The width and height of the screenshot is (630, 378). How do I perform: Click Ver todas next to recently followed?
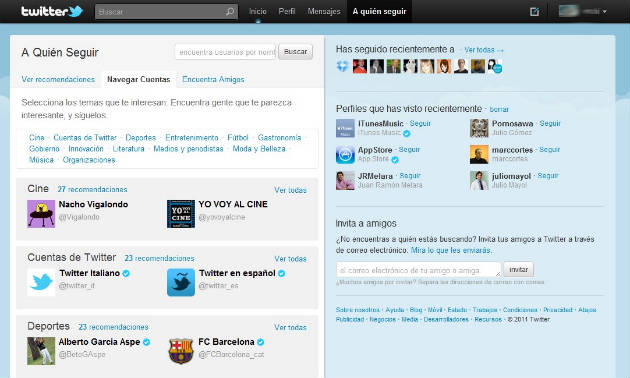coord(483,50)
